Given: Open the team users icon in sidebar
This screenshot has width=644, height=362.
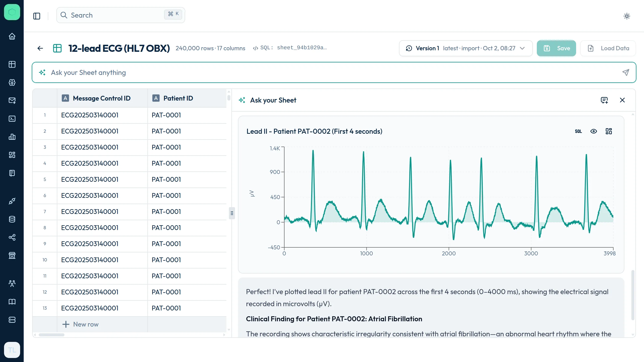Looking at the screenshot, I should click(x=12, y=284).
